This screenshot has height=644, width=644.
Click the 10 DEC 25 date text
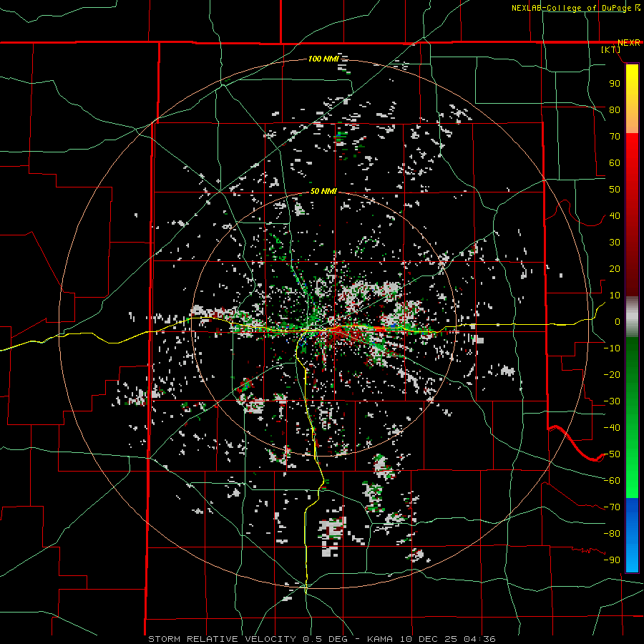click(x=429, y=639)
